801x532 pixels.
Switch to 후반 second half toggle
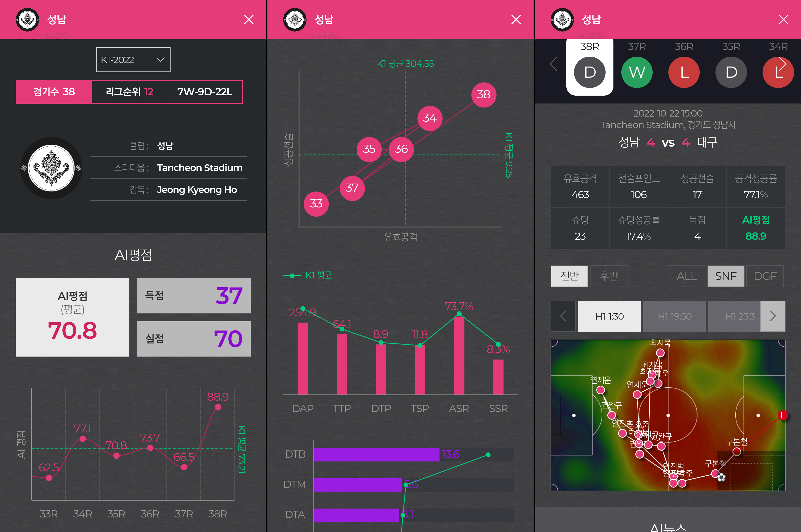(x=608, y=276)
